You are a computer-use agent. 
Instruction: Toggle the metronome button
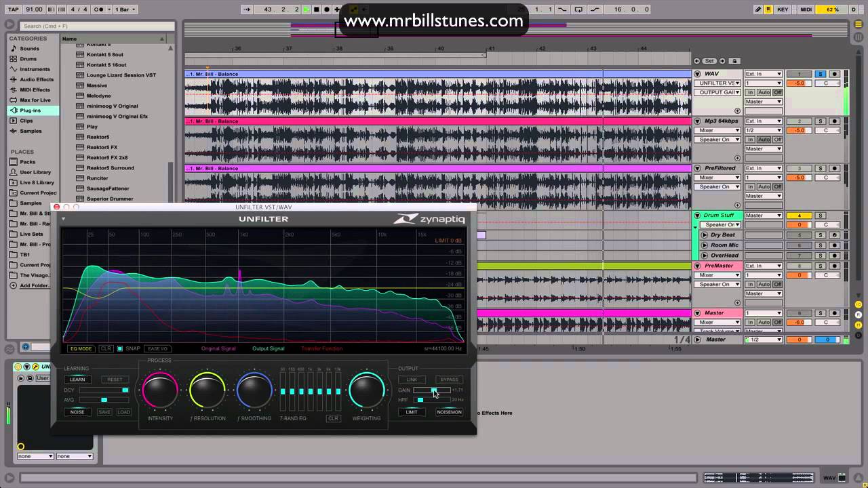point(100,9)
